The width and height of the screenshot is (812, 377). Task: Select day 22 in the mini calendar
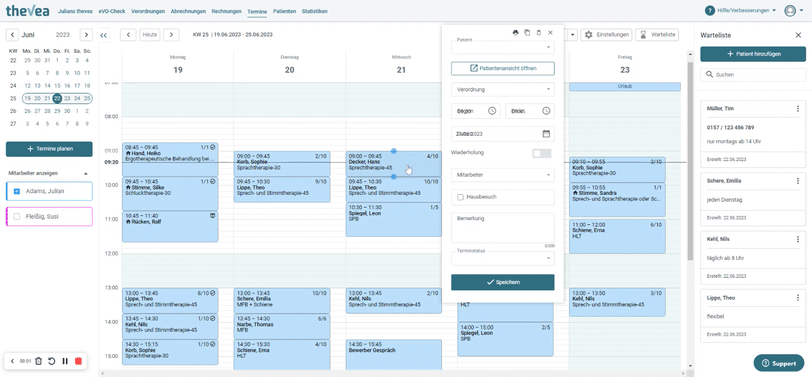click(x=57, y=98)
